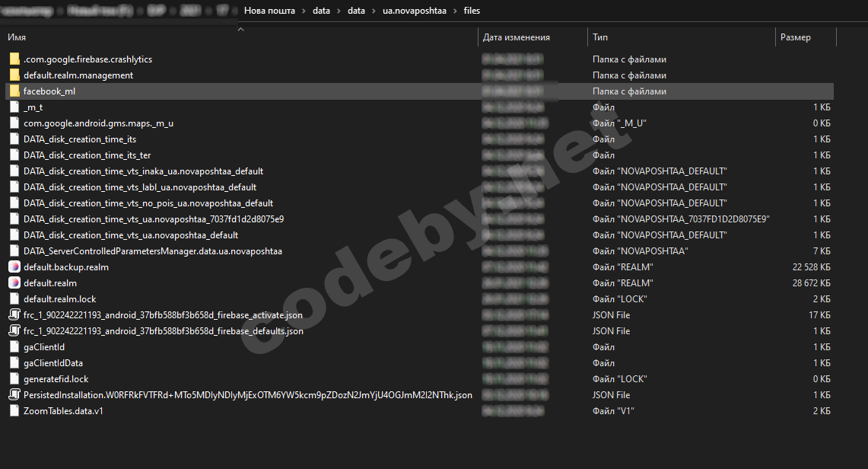868x469 pixels.
Task: Select _m_t file name
Action: coord(33,107)
